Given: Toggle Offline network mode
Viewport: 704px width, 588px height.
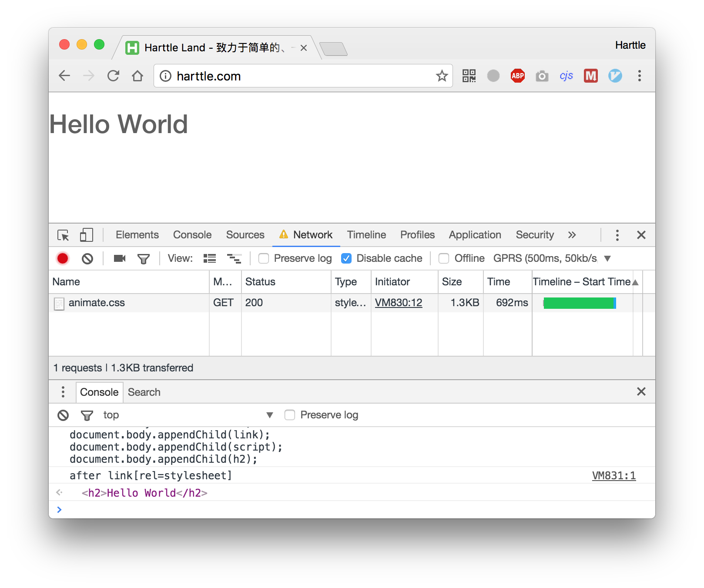Looking at the screenshot, I should (x=444, y=258).
